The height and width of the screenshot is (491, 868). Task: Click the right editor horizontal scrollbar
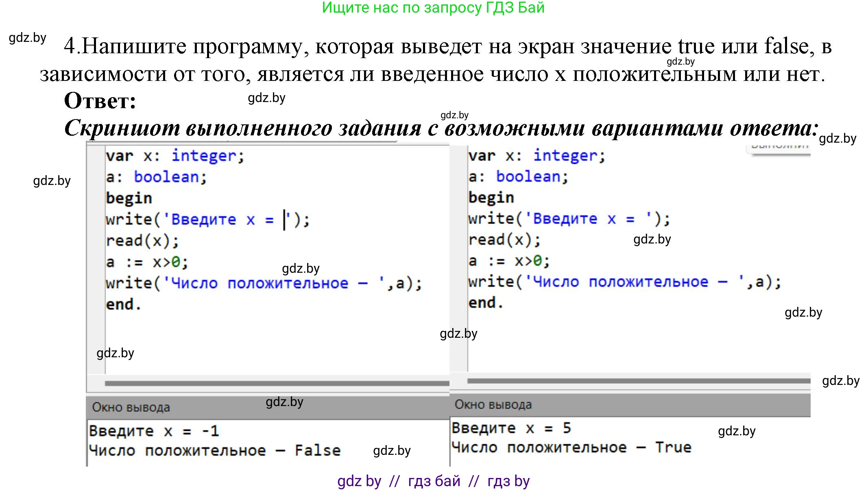638,381
